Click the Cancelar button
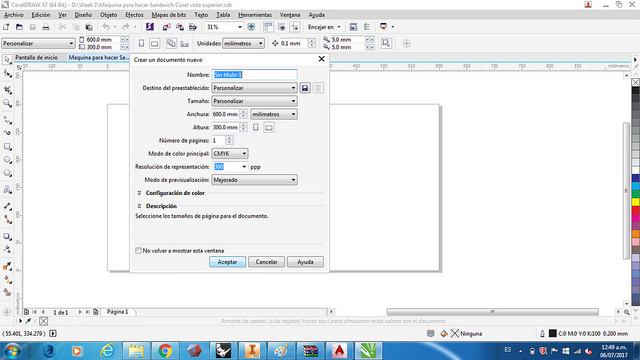Viewport: 640px width, 360px height. (267, 262)
